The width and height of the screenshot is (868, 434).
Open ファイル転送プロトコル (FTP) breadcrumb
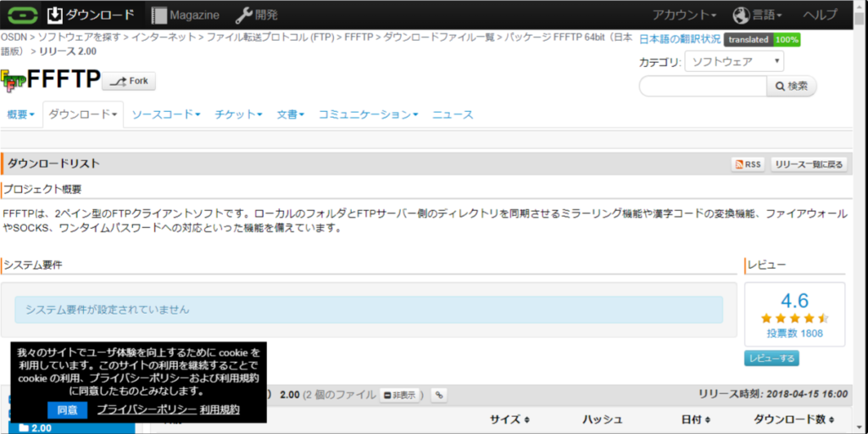pyautogui.click(x=270, y=37)
